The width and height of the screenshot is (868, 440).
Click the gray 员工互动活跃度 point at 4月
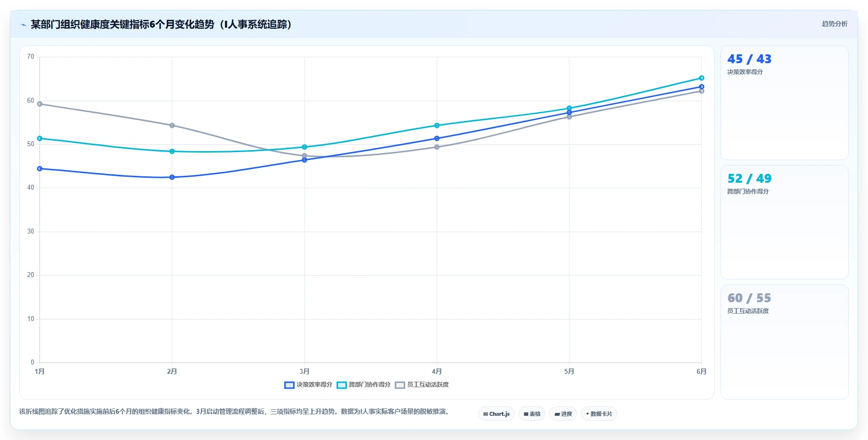437,147
